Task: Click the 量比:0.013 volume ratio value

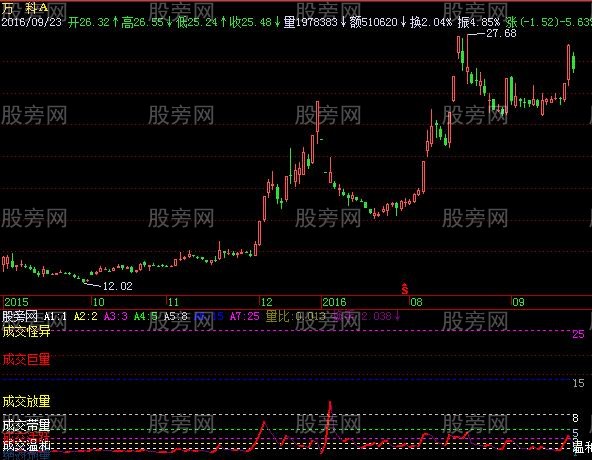Action: click(296, 316)
